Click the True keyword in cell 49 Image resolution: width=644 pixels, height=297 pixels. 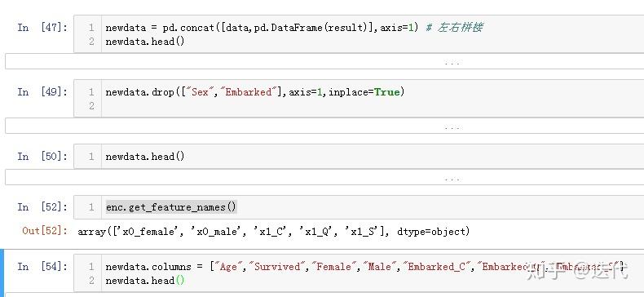tap(387, 92)
